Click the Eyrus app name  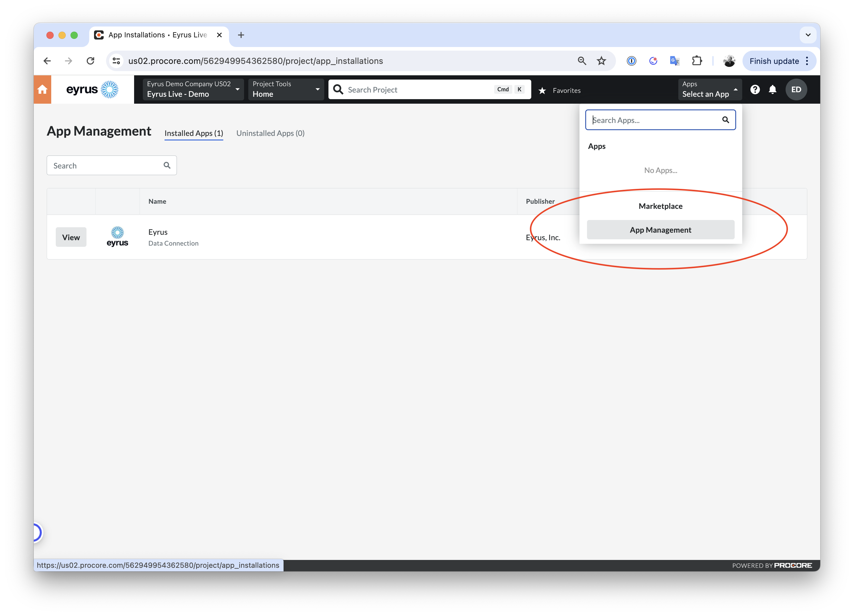158,232
